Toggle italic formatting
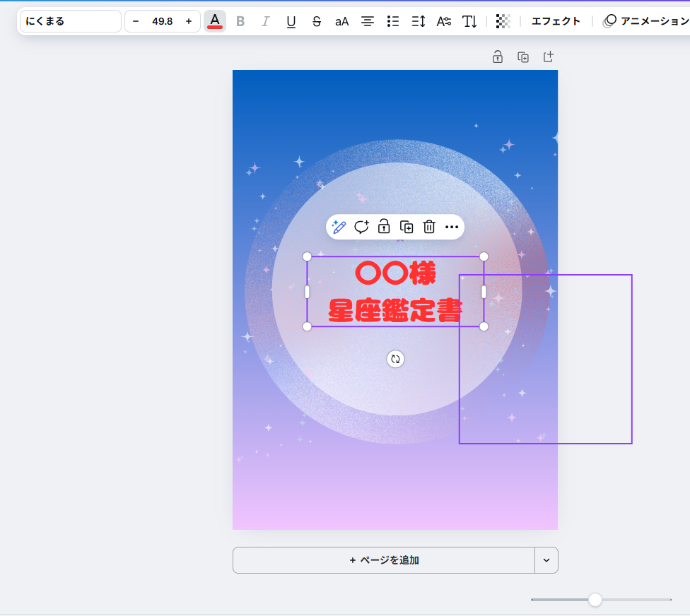The width and height of the screenshot is (690, 616). (265, 21)
